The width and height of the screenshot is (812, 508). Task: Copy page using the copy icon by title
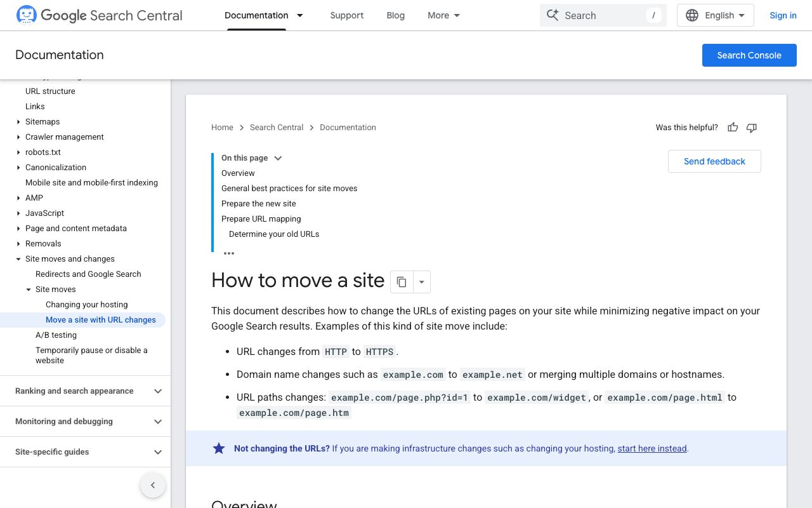click(402, 282)
